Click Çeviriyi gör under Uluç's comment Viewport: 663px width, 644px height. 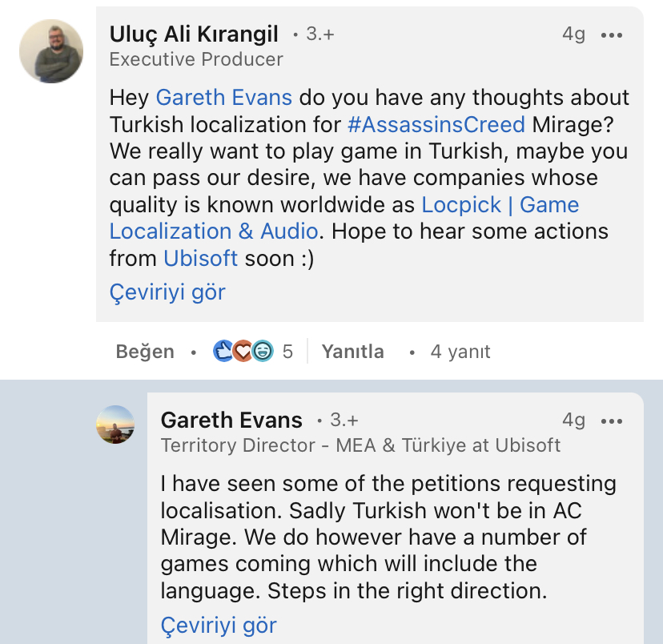click(167, 292)
